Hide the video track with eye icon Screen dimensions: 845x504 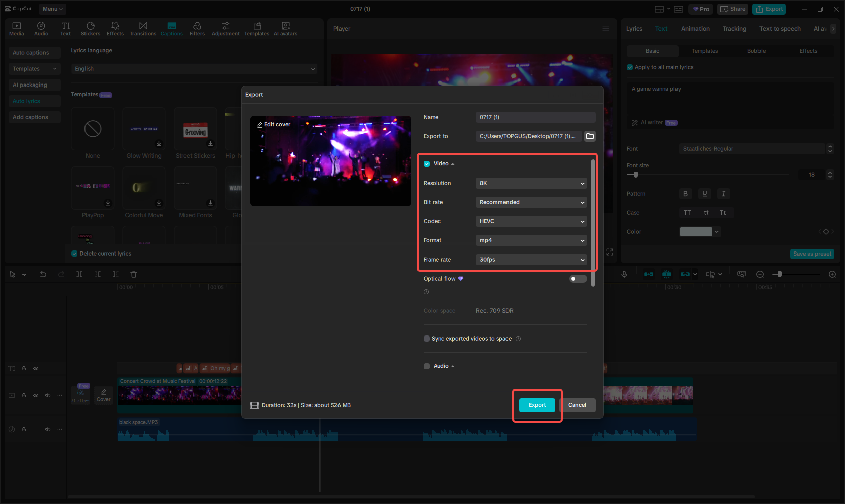[x=36, y=395]
